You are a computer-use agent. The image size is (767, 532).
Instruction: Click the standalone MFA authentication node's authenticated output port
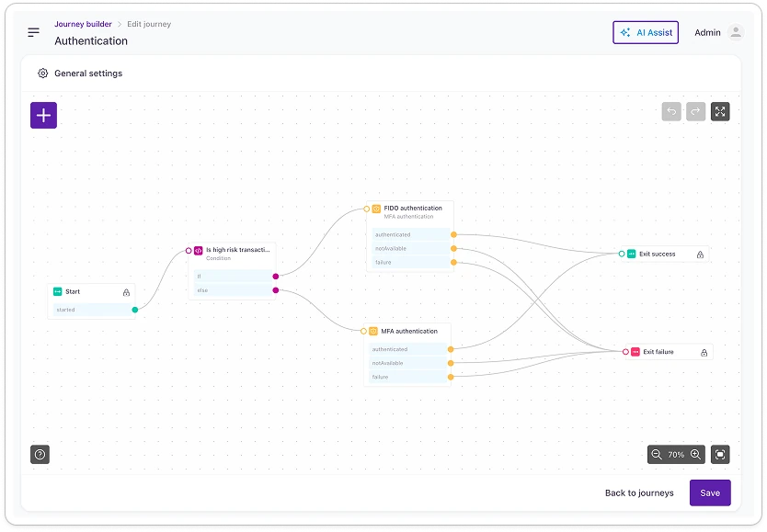(x=451, y=349)
